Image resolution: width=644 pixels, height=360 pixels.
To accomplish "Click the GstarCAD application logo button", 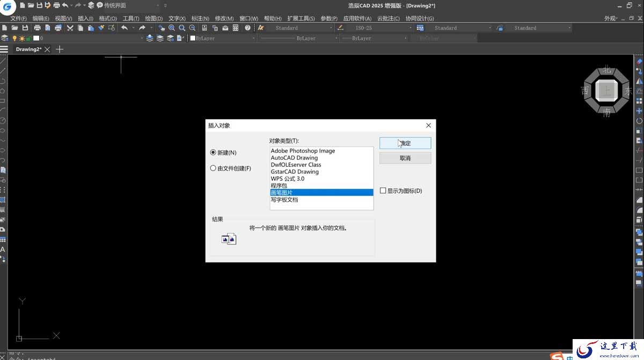I will point(6,6).
